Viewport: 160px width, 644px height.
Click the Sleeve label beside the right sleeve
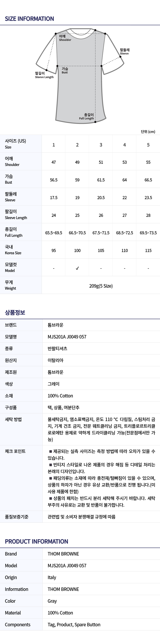(124, 51)
